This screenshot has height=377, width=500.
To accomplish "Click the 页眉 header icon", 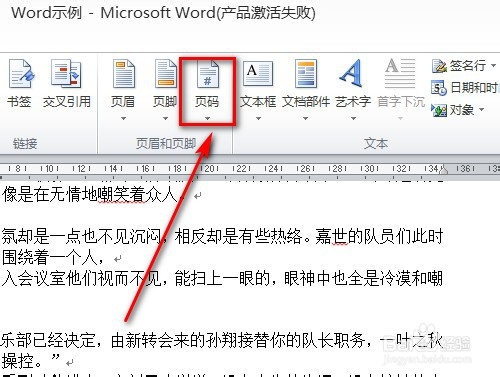I will point(123,73).
